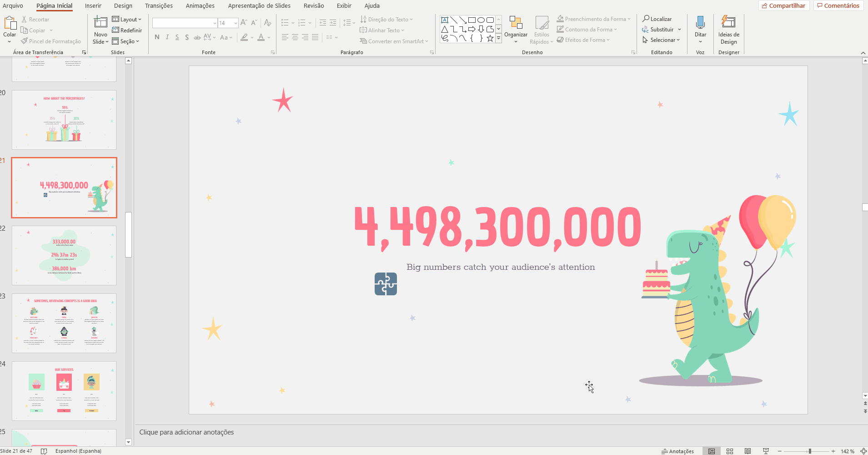Switch to slide sorter view in status bar

pos(730,451)
